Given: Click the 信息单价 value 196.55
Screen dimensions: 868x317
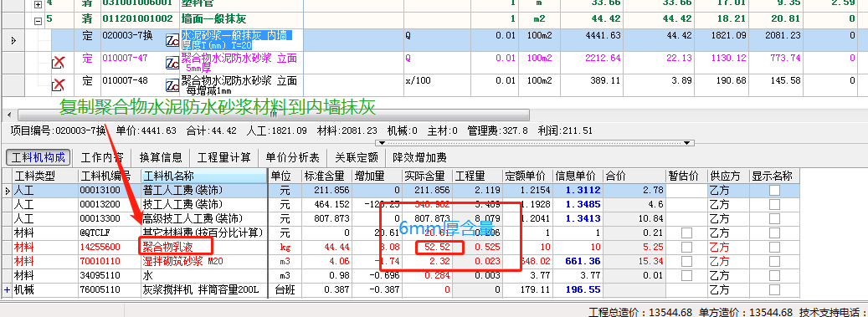Looking at the screenshot, I should pos(578,289).
